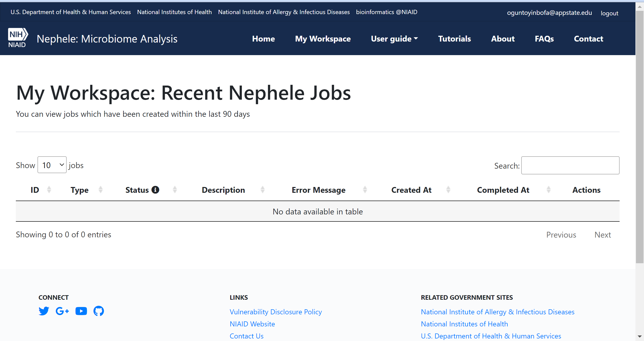The width and height of the screenshot is (644, 341).
Task: Focus the jobs Search field
Action: 570,165
